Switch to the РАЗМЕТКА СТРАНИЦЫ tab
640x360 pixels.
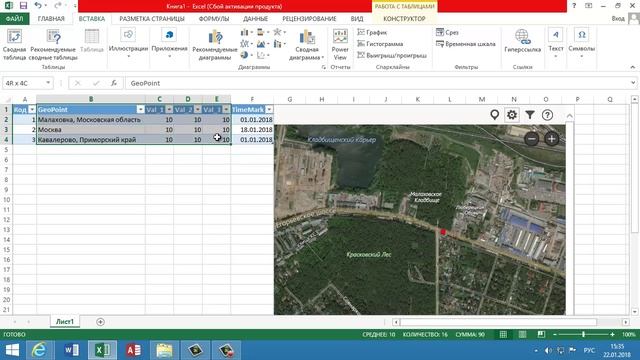click(x=152, y=19)
